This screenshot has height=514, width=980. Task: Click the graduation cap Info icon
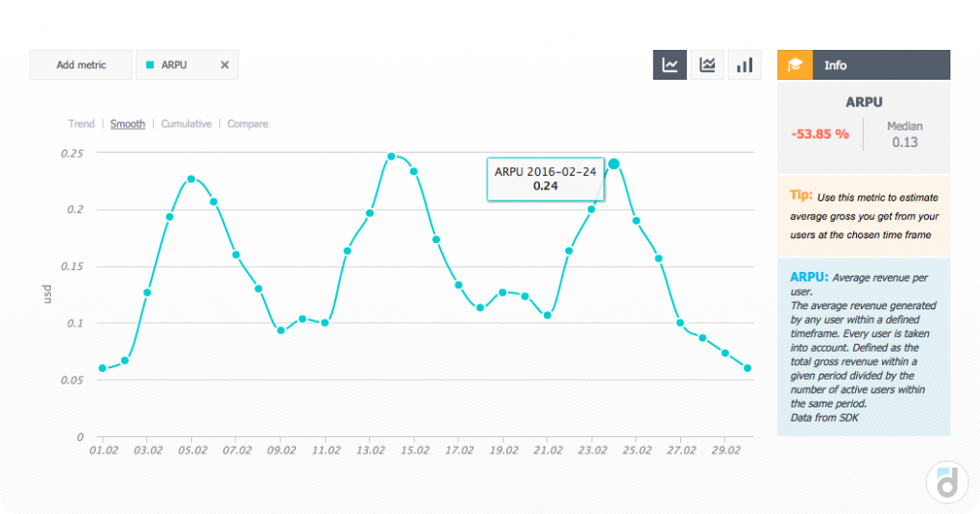[x=795, y=65]
